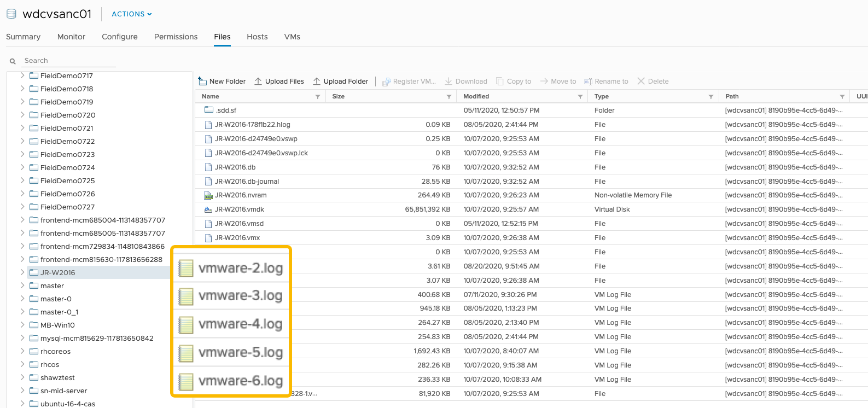Open the Size column filter
Screen dimensions: 868x408
coord(449,97)
